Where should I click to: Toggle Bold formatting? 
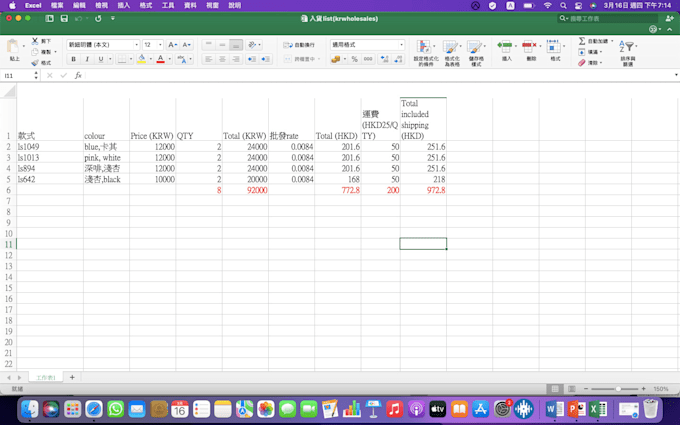pyautogui.click(x=73, y=59)
